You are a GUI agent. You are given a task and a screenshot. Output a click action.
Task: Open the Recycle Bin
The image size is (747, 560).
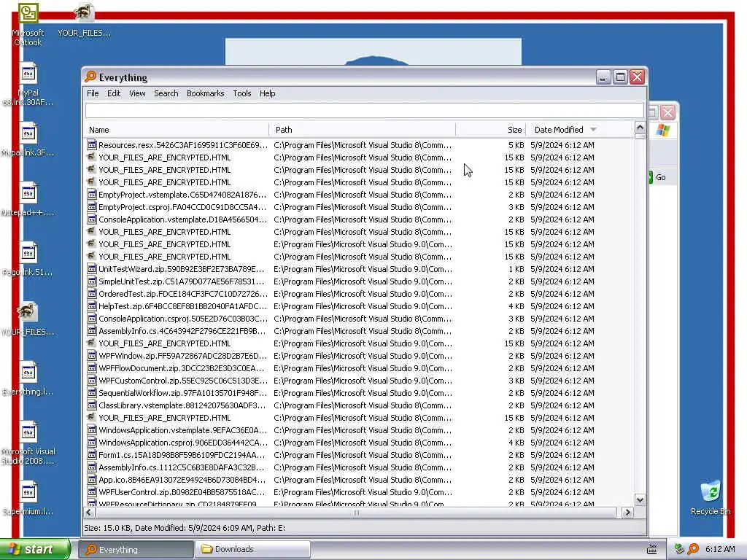point(711,497)
